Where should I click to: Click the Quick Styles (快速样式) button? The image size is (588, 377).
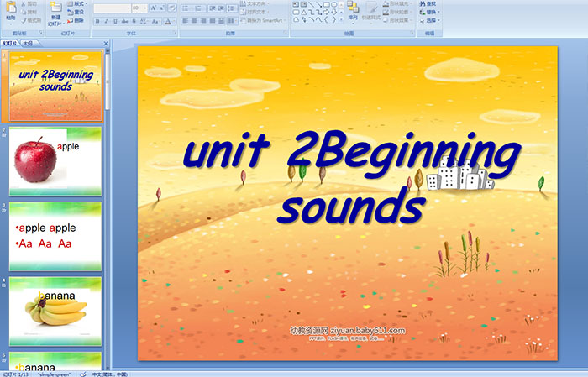[x=371, y=13]
